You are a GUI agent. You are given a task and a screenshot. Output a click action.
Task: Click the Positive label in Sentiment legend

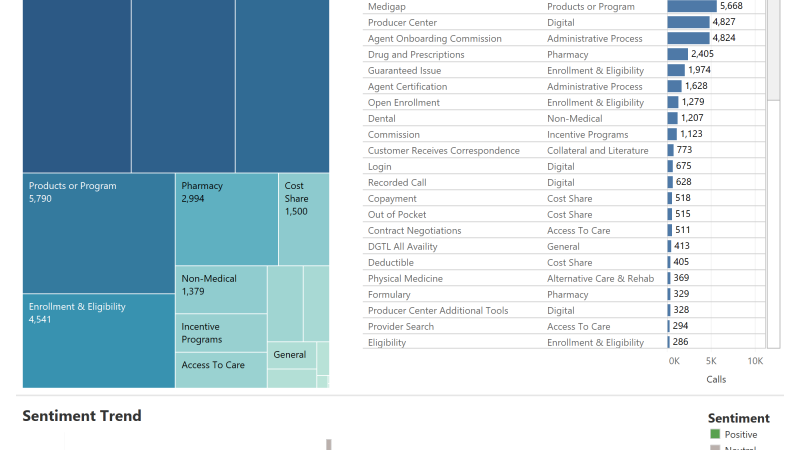741,434
